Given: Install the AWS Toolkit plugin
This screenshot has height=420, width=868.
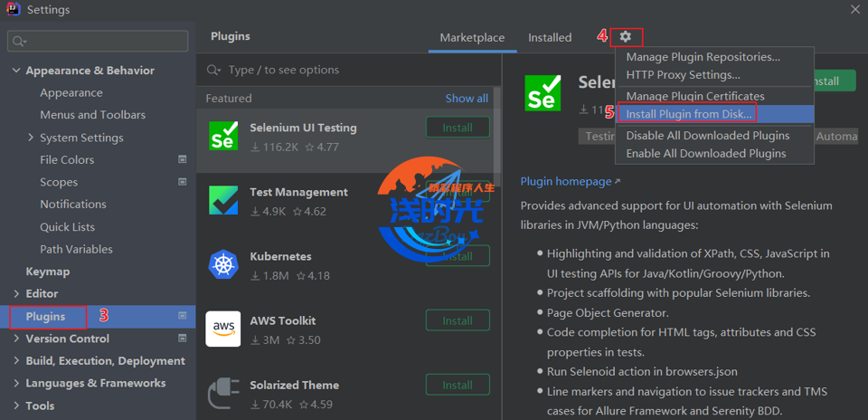Looking at the screenshot, I should click(x=458, y=320).
